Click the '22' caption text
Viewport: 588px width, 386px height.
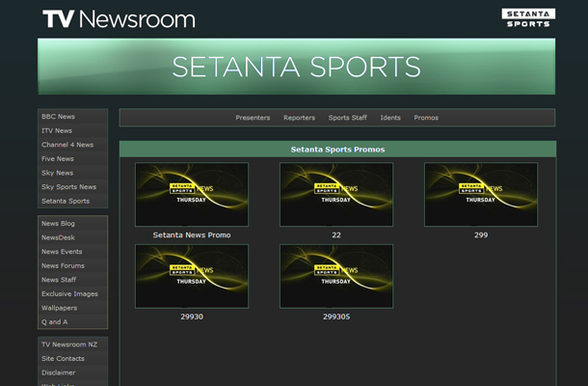click(336, 235)
